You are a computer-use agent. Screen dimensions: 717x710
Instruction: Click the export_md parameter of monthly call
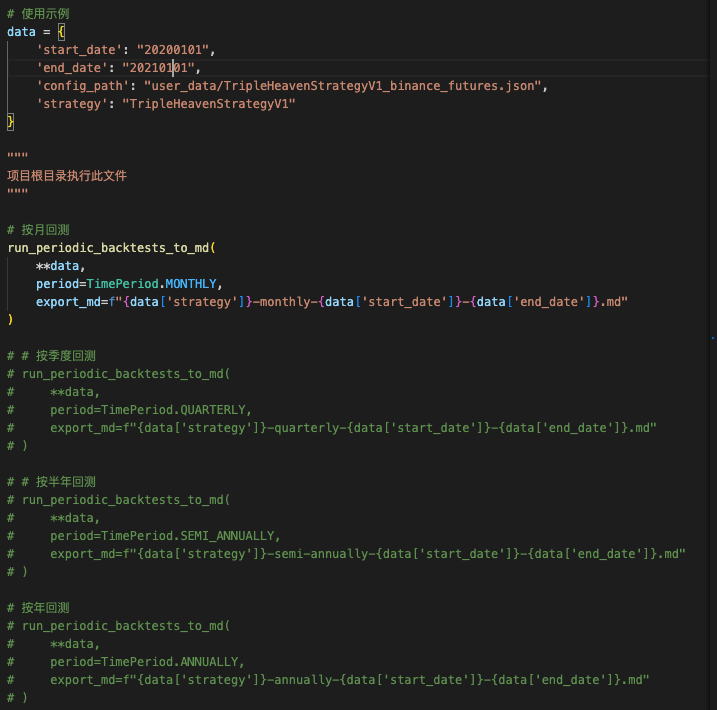coord(68,302)
